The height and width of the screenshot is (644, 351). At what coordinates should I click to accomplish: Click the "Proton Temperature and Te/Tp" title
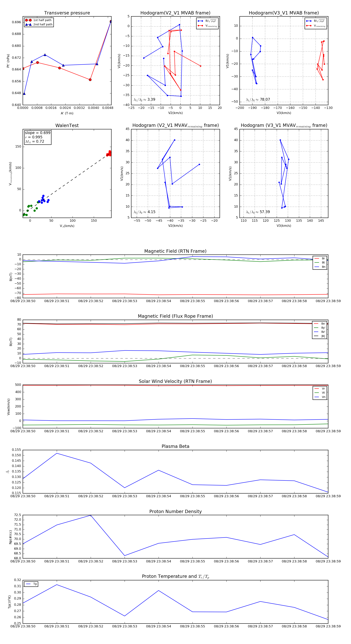175,576
